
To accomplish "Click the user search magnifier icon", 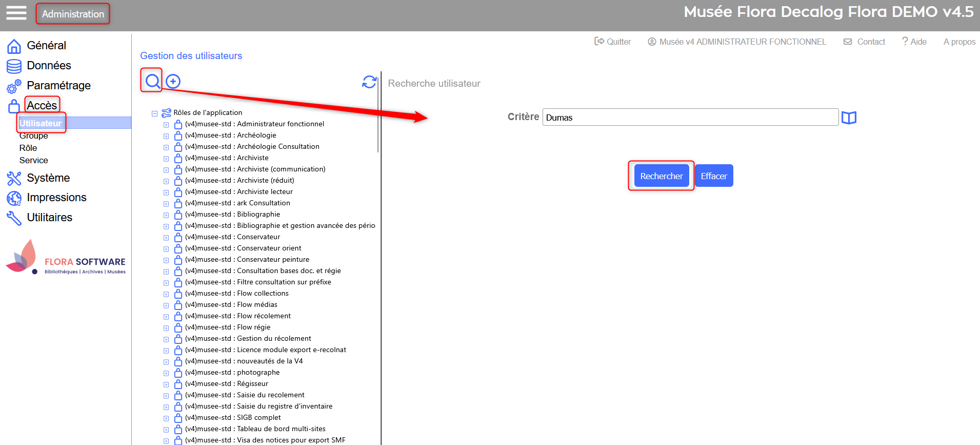I will click(x=152, y=81).
